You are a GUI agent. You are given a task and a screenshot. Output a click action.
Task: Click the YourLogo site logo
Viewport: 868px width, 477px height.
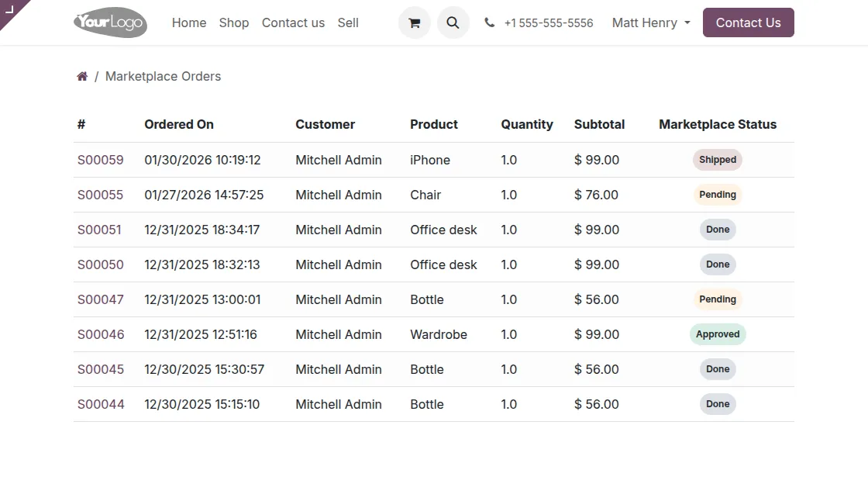coord(110,22)
